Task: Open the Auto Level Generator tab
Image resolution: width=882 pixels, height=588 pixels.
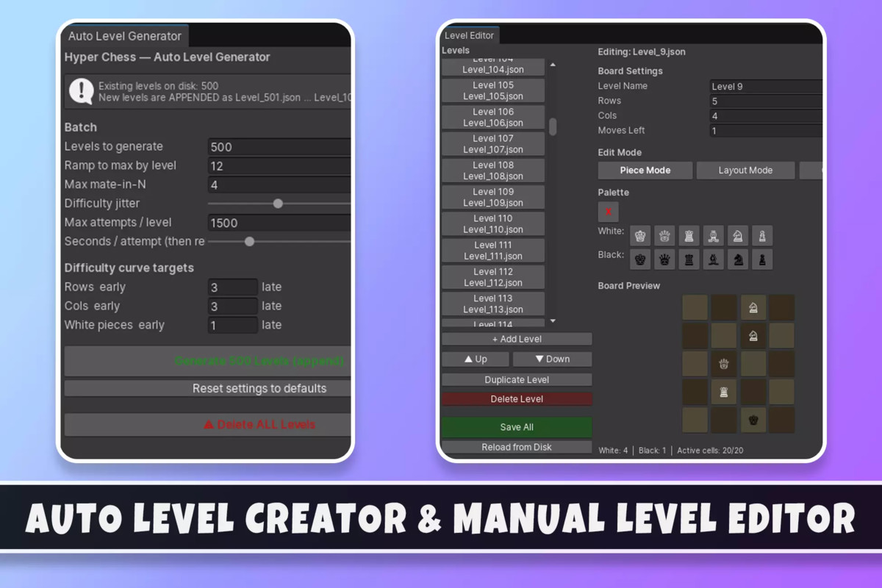Action: point(125,36)
